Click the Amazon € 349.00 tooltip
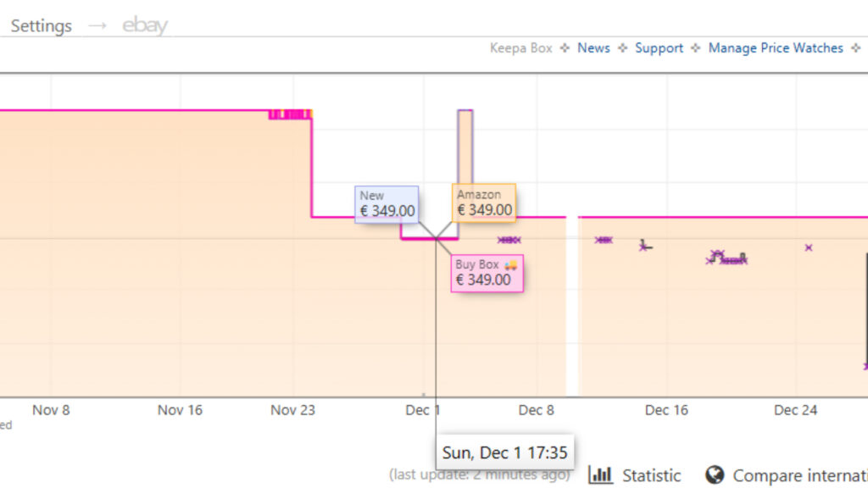Viewport: 868px width, 488px height. point(484,203)
